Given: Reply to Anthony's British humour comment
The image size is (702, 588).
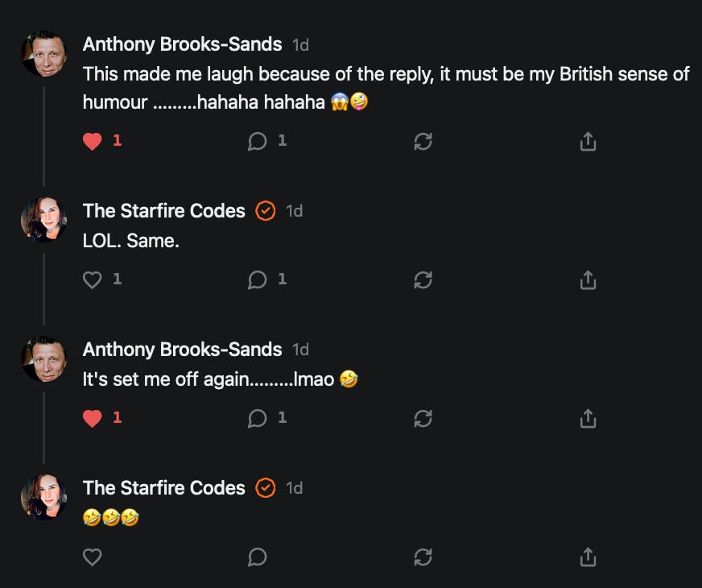Looking at the screenshot, I should point(258,142).
